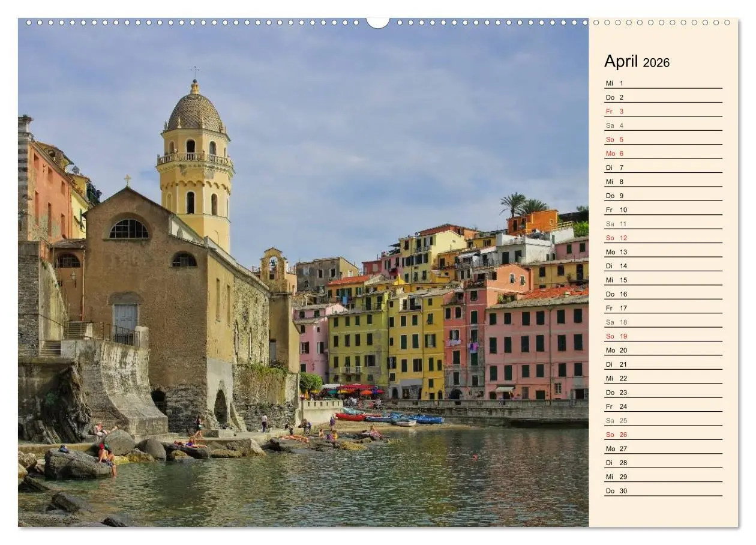Click the palm trees above the houses
This screenshot has height=545, width=756.
[522, 205]
